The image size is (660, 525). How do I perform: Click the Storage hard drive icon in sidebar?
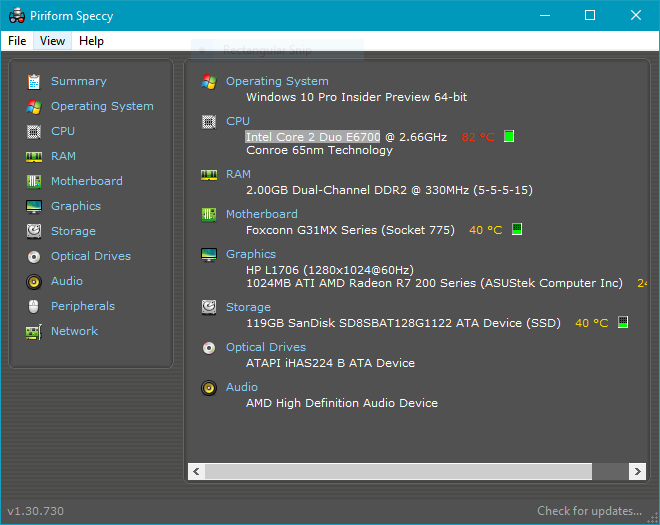pos(34,231)
